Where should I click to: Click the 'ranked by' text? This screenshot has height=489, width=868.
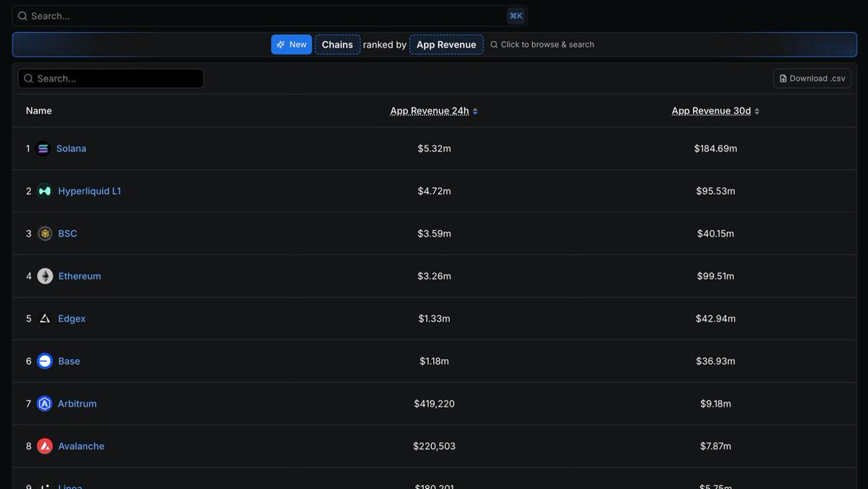point(385,45)
